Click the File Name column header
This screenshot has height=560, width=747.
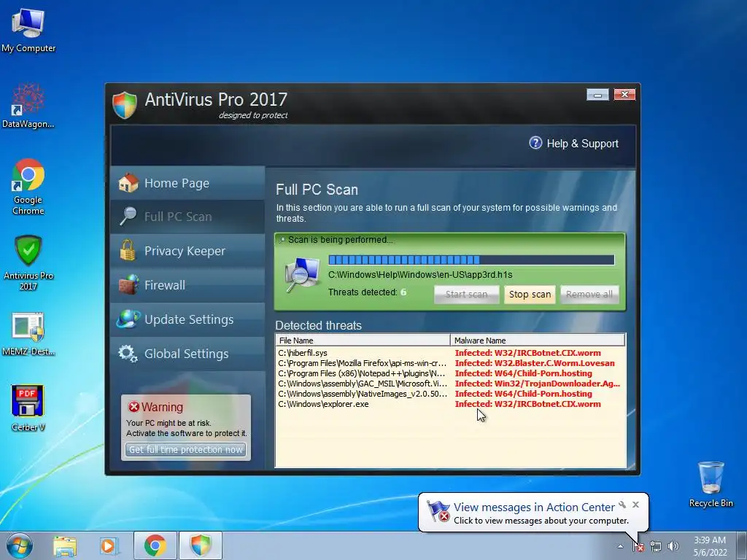(363, 341)
